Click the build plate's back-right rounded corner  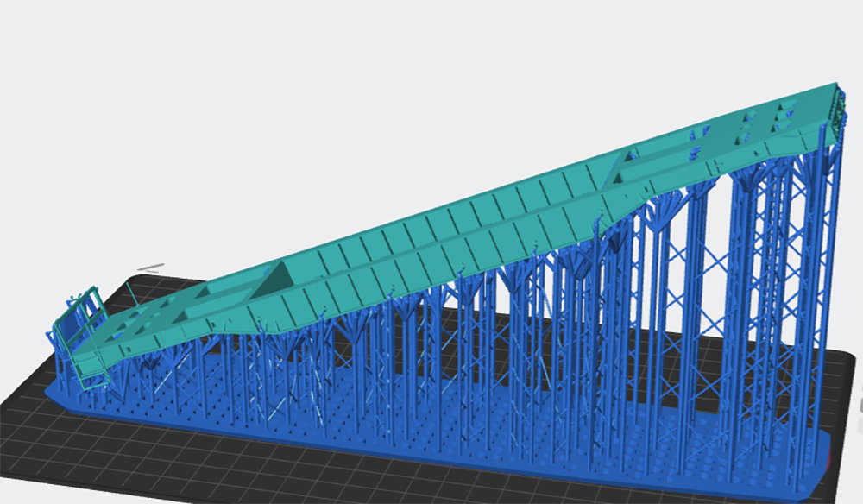[x=841, y=352]
